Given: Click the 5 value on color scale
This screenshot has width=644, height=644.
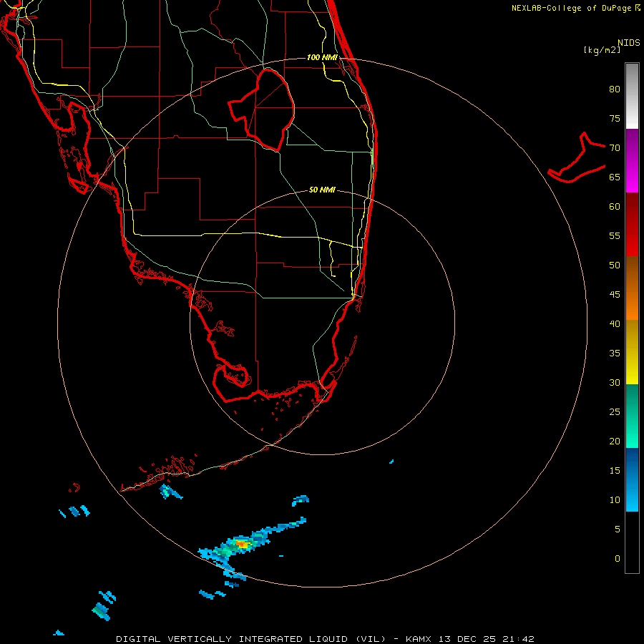Looking at the screenshot, I should tap(618, 530).
